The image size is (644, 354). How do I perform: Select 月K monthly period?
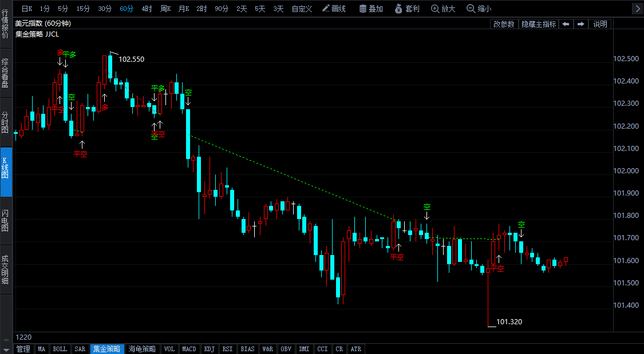(184, 9)
